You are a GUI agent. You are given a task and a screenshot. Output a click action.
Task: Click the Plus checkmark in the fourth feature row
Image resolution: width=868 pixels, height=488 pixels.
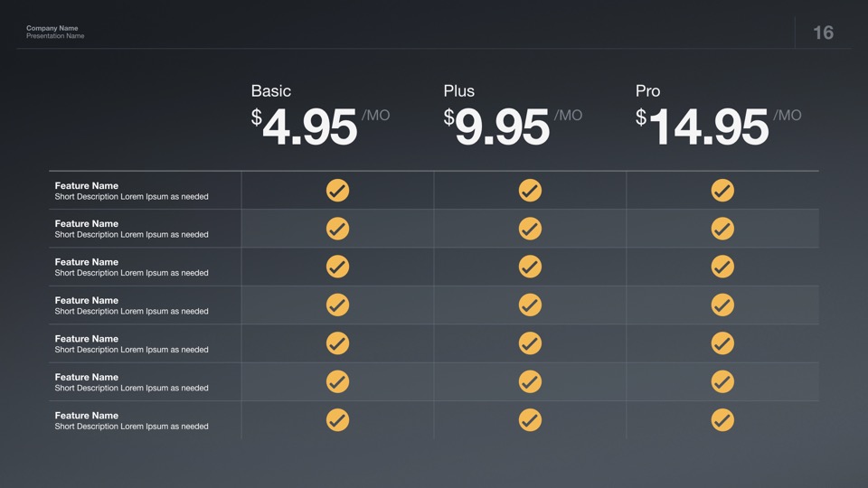coord(530,305)
